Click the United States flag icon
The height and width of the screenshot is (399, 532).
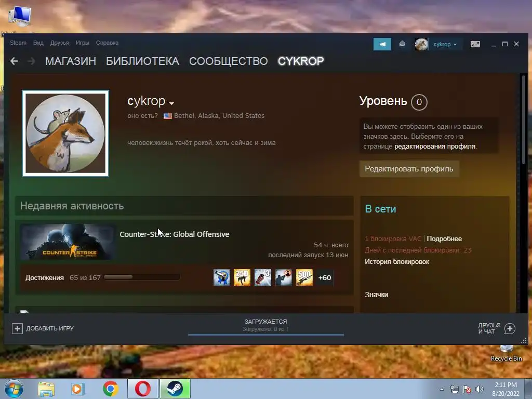tap(168, 116)
